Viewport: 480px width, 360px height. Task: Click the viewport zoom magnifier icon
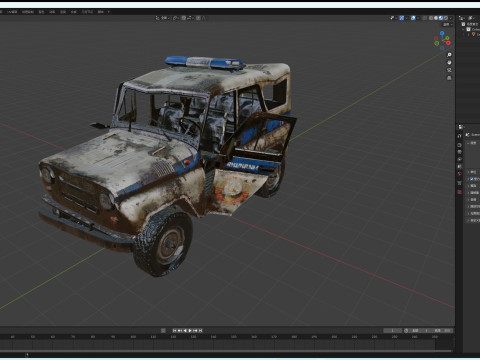click(x=449, y=55)
